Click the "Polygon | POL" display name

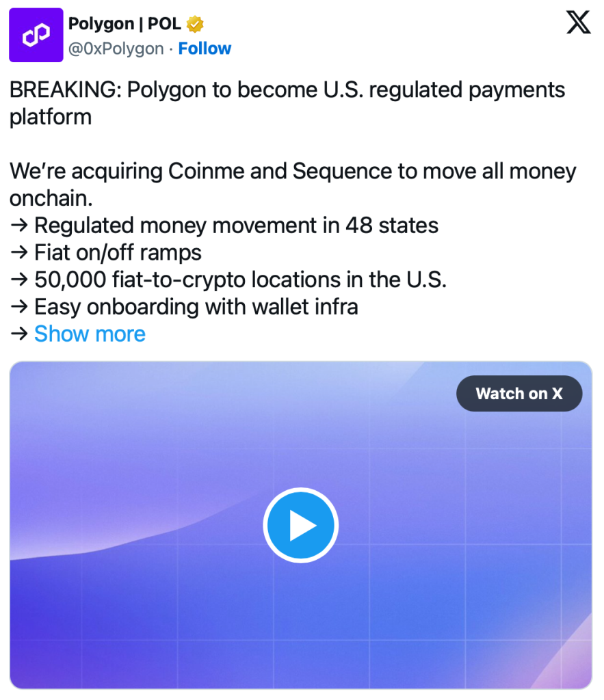coord(124,24)
